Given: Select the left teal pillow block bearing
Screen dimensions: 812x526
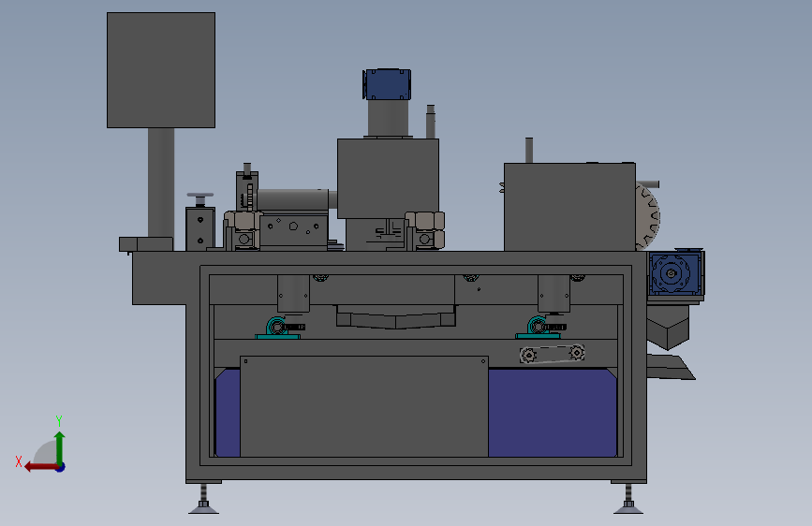Looking at the screenshot, I should coord(278,329).
